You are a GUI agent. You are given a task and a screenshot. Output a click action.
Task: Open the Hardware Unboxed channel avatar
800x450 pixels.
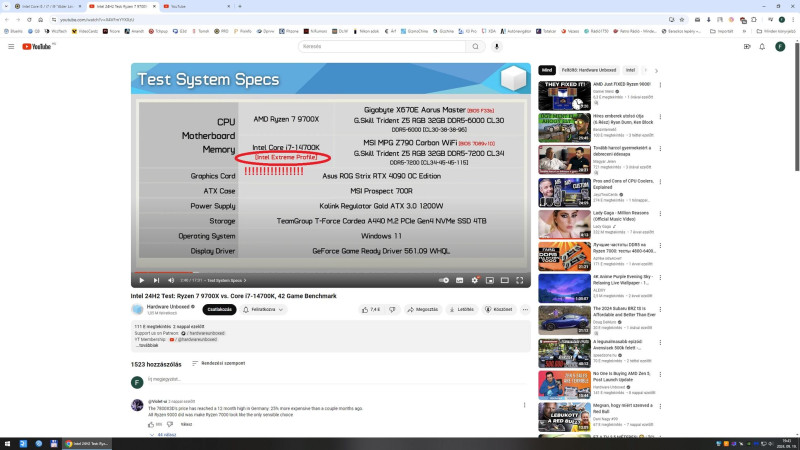click(137, 309)
